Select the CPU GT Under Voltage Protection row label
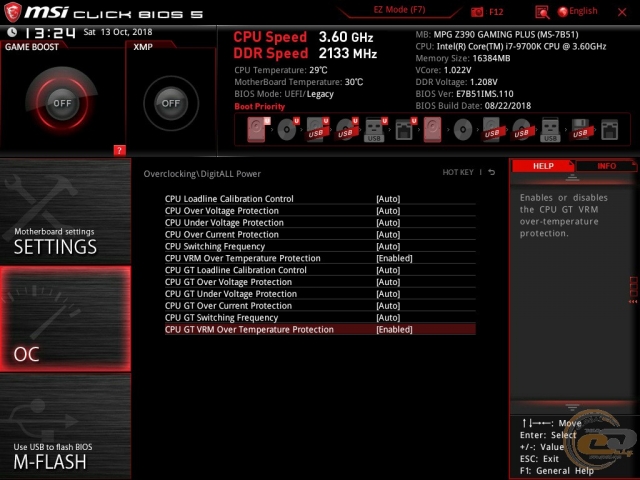The width and height of the screenshot is (640, 480). click(x=231, y=293)
